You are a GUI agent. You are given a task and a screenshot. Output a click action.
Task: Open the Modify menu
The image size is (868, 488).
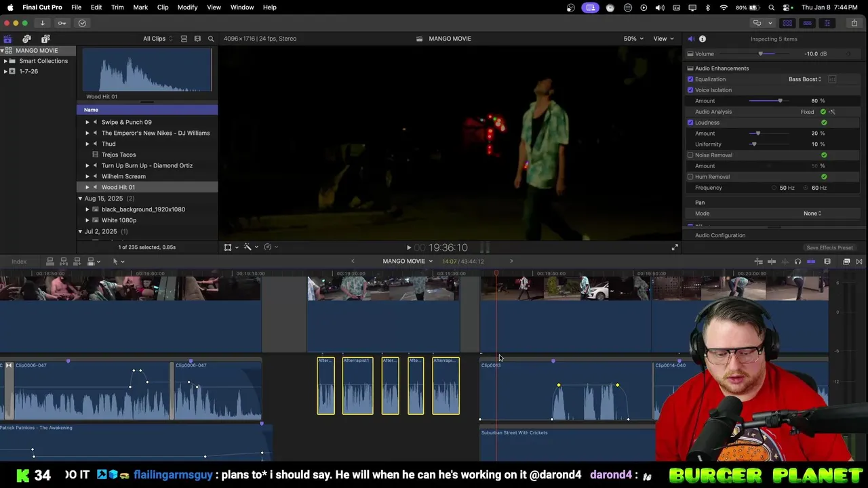(x=187, y=7)
